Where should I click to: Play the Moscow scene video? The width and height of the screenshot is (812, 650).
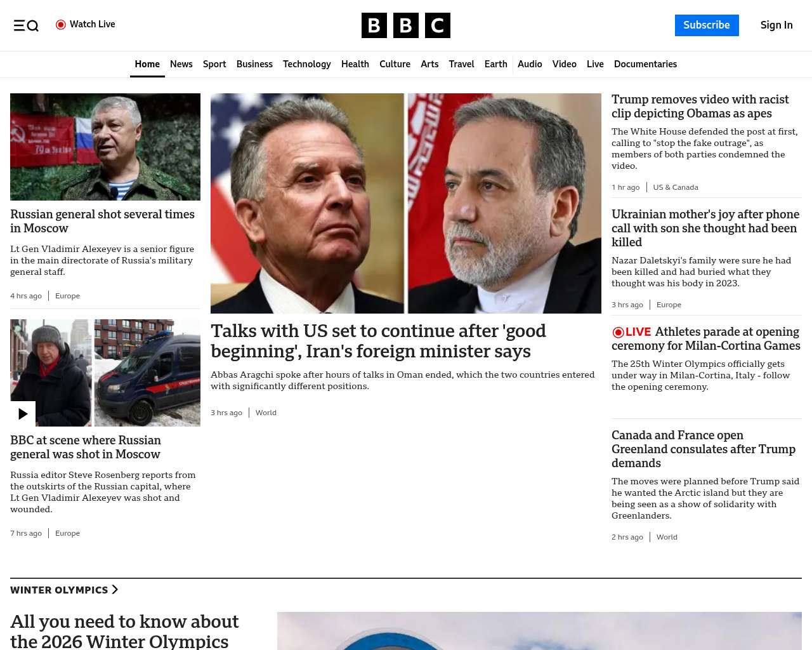23,414
